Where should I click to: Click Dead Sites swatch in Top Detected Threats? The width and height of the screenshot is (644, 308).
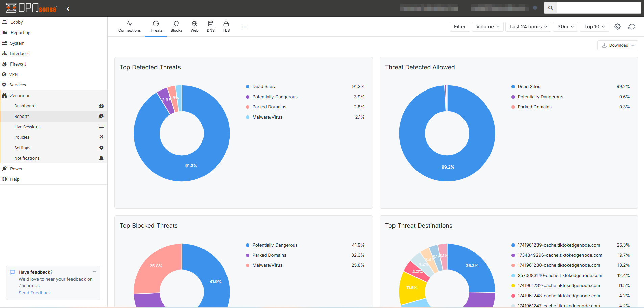tap(248, 87)
